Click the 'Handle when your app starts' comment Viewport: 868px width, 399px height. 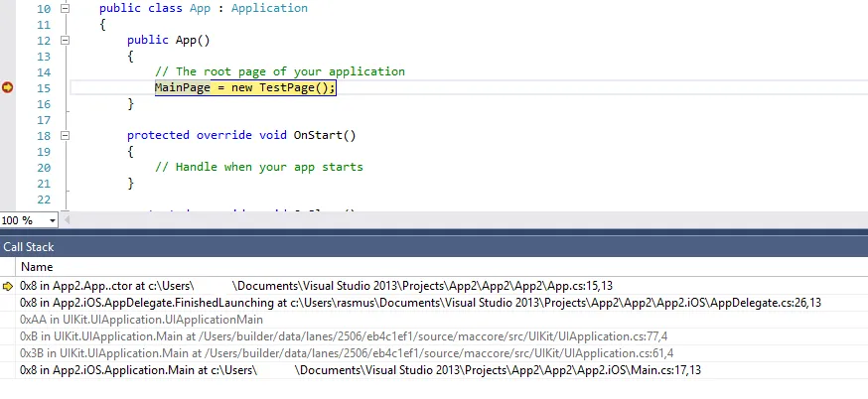coord(258,167)
